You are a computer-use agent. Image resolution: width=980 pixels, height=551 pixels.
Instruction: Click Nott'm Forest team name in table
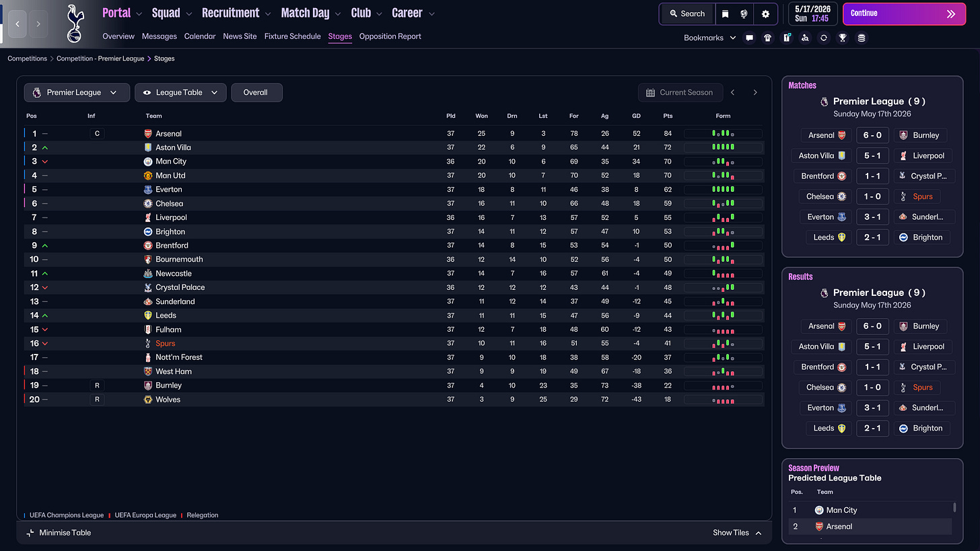click(x=179, y=357)
